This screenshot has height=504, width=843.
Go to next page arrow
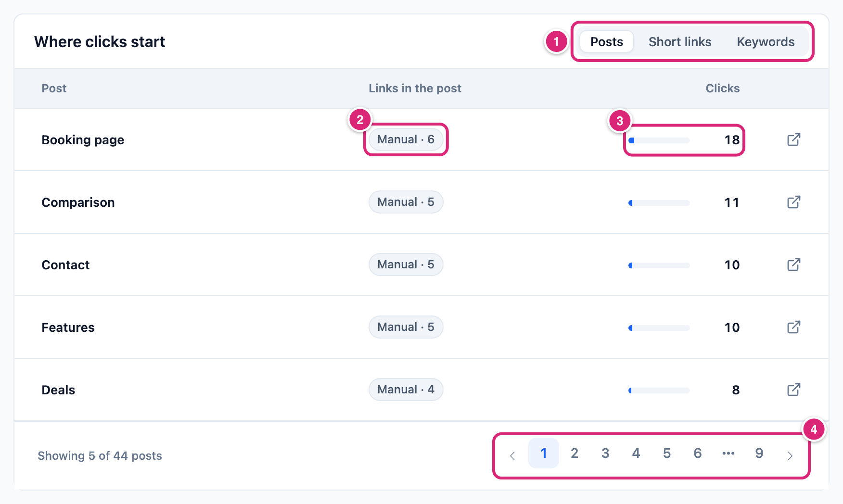790,455
